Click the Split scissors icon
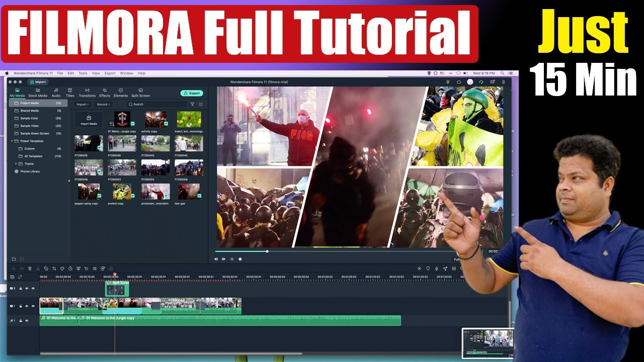The width and height of the screenshot is (644, 362). point(38,268)
